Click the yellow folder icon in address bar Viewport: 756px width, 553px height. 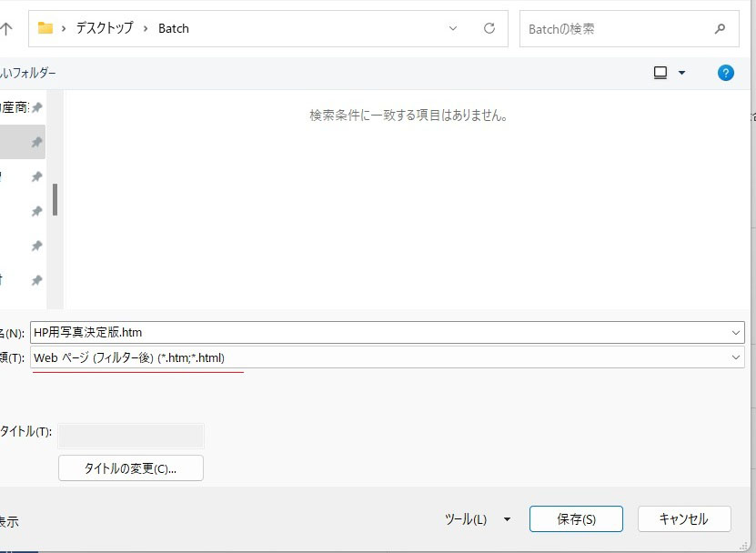click(45, 28)
